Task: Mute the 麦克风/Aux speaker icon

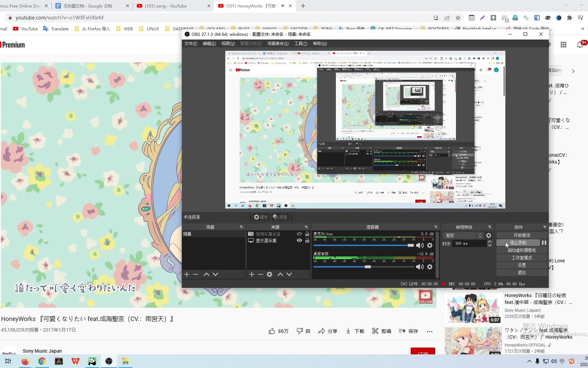Action: [420, 245]
